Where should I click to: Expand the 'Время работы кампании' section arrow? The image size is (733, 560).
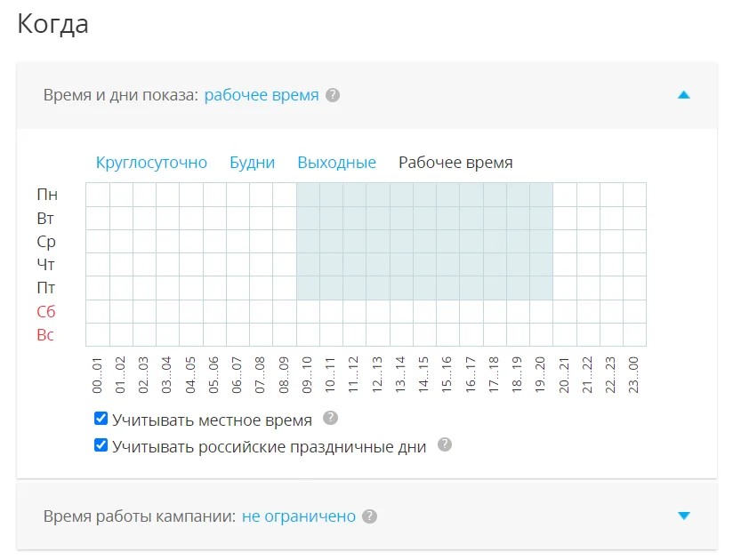[x=683, y=516]
